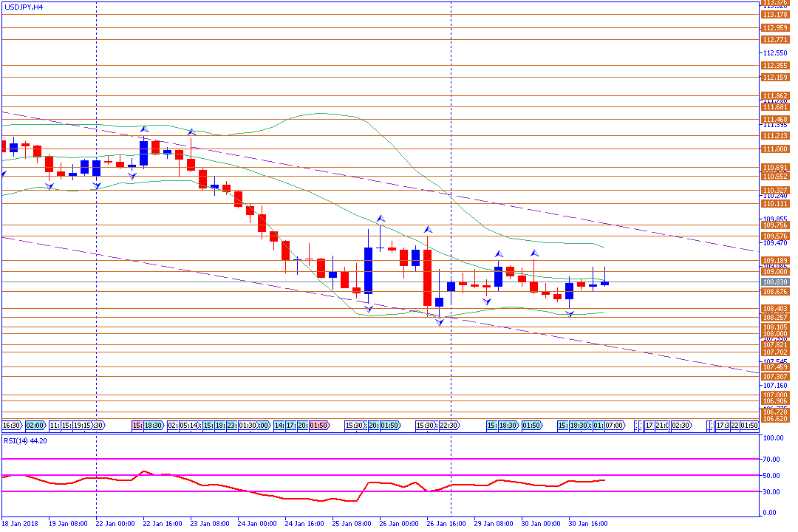Click the 07:00 event time marker
The image size is (798, 532).
[614, 426]
